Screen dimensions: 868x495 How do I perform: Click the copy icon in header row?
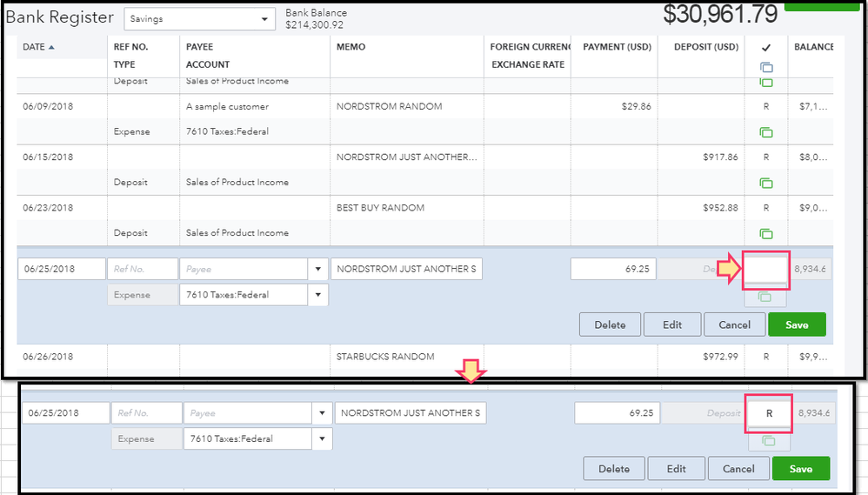(766, 68)
